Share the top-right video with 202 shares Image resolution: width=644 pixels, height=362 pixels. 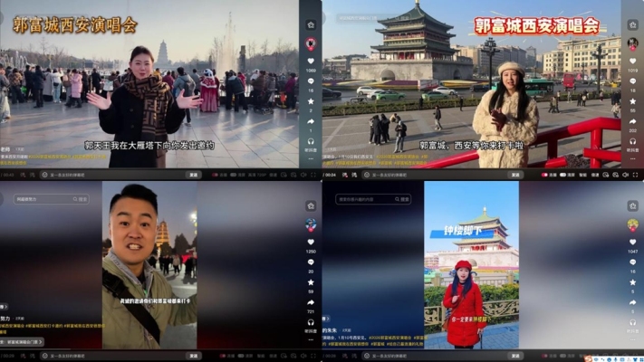[x=632, y=121]
